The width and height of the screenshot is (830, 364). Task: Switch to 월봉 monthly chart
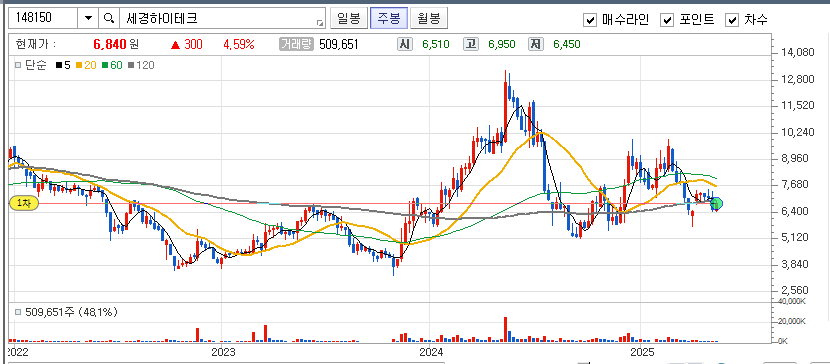click(x=429, y=19)
